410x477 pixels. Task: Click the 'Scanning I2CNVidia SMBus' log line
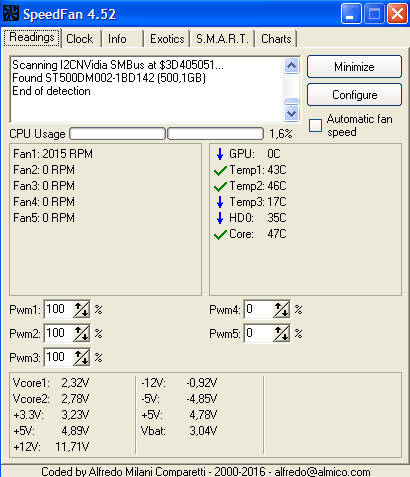tap(118, 65)
